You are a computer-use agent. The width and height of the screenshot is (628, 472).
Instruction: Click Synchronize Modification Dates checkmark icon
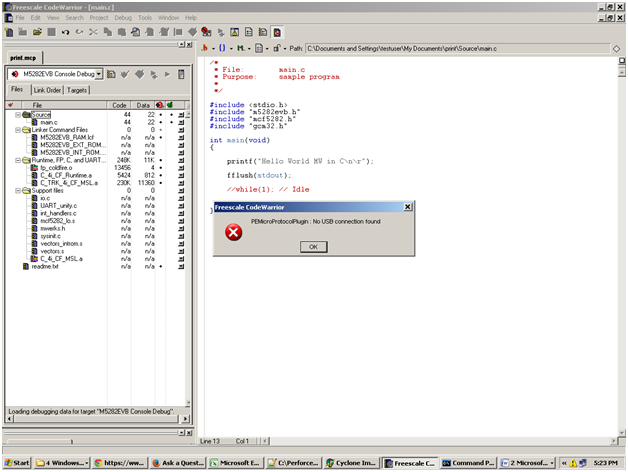[x=125, y=74]
